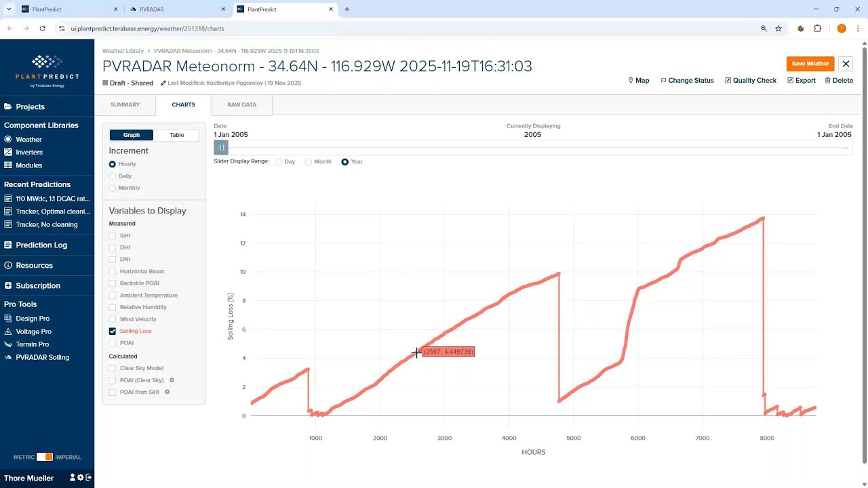Image resolution: width=868 pixels, height=488 pixels.
Task: Close the weather file with X button
Action: 846,64
